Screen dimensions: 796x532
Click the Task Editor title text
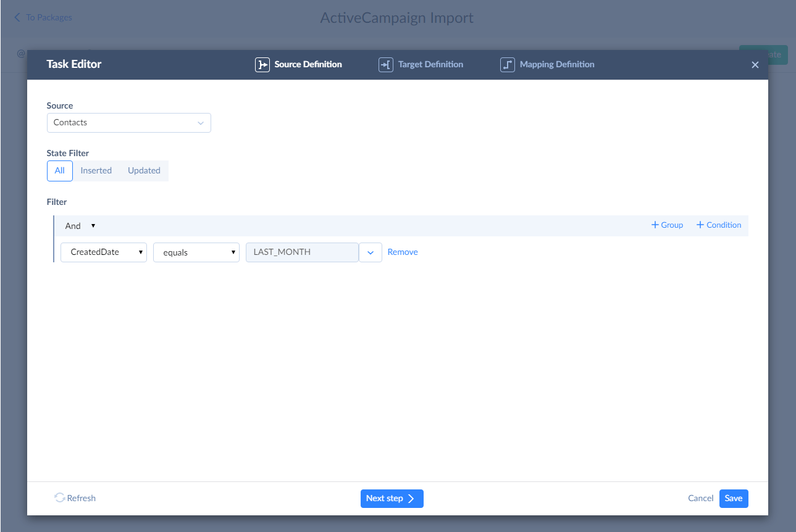click(x=74, y=64)
